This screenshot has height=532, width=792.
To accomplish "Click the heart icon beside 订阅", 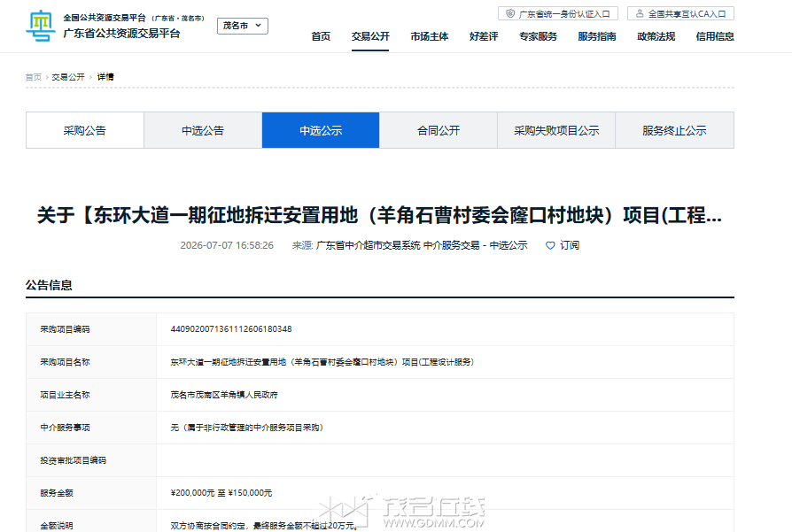I will (550, 246).
